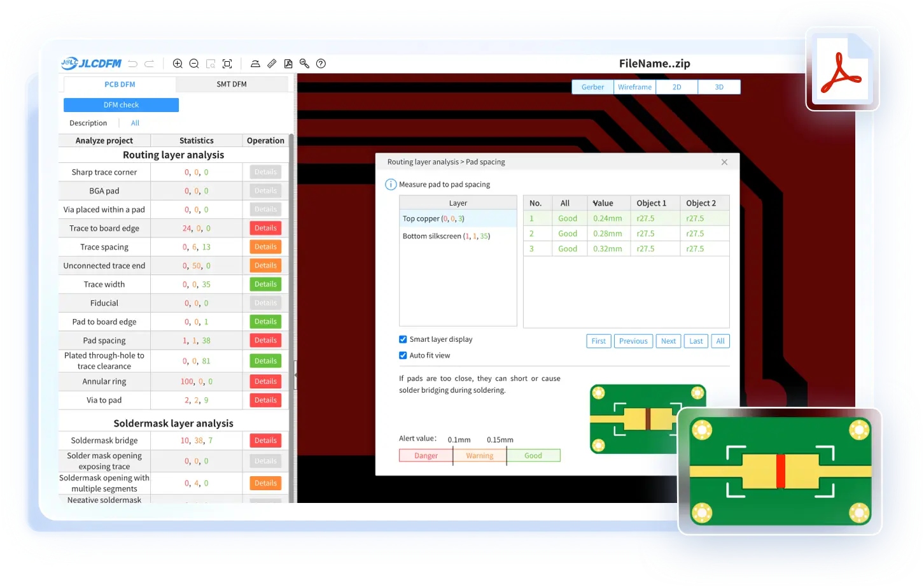Viewport: 924px width, 587px height.
Task: Click the fit-to-screen icon
Action: 227,64
